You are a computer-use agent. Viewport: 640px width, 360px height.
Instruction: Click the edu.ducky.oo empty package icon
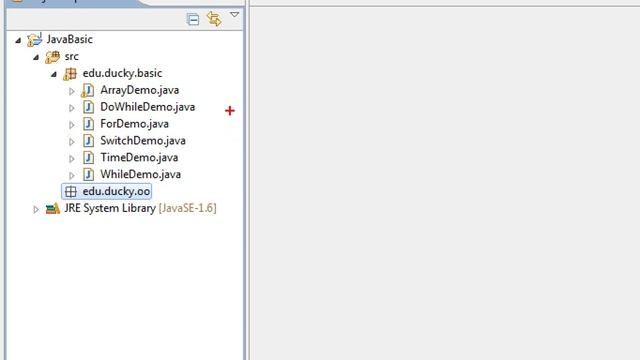[x=71, y=191]
